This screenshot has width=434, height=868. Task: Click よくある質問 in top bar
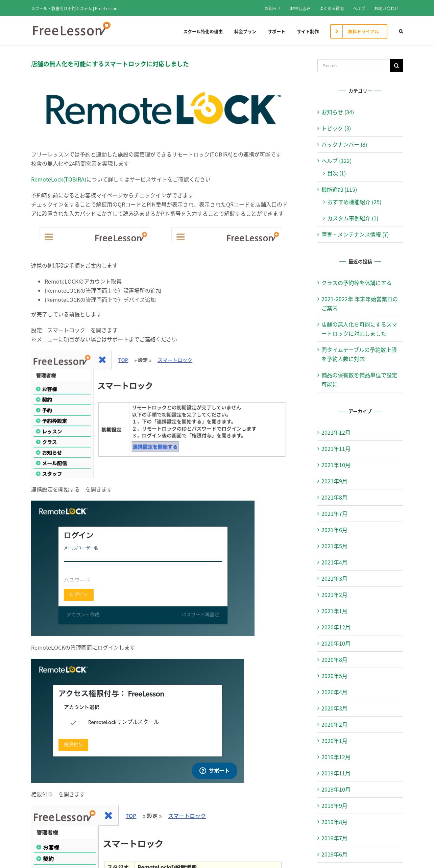332,8
